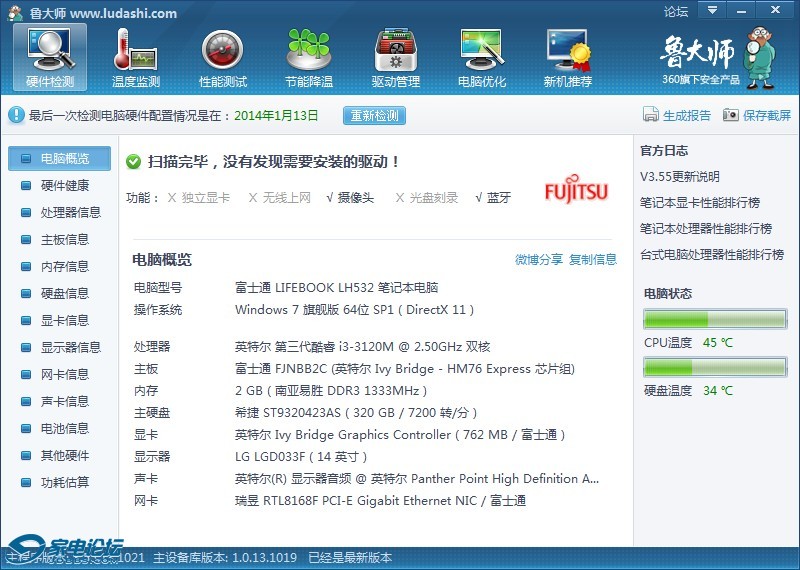This screenshot has height=570, width=800.
Task: Open the 温度监测 temperature monitoring section
Action: 136,57
